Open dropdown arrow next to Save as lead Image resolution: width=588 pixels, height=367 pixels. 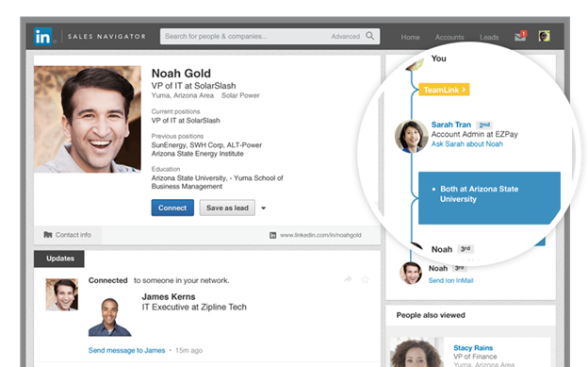click(x=263, y=209)
